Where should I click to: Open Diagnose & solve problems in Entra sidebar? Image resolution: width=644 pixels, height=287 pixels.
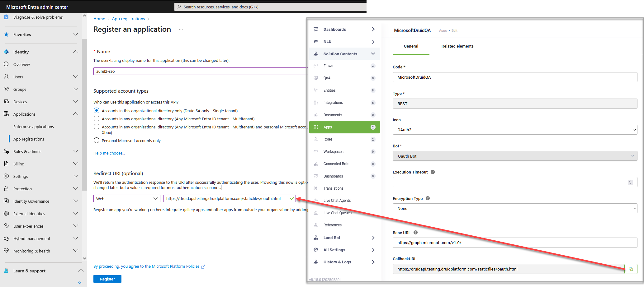[x=38, y=17]
